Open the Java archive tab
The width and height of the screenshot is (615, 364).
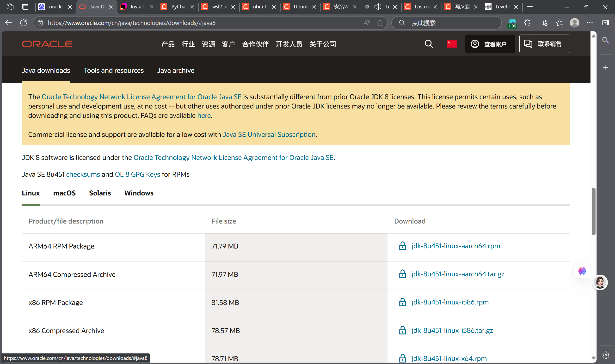pyautogui.click(x=176, y=70)
